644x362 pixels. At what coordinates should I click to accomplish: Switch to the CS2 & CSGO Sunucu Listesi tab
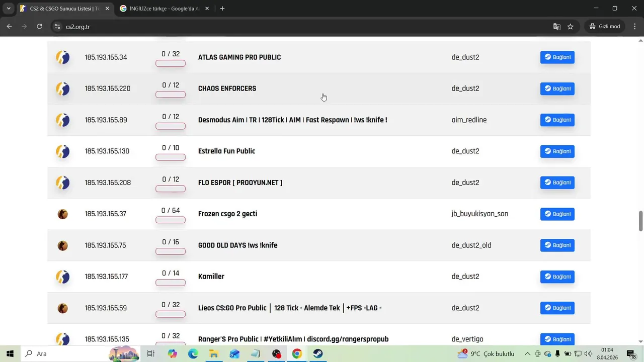tap(64, 9)
